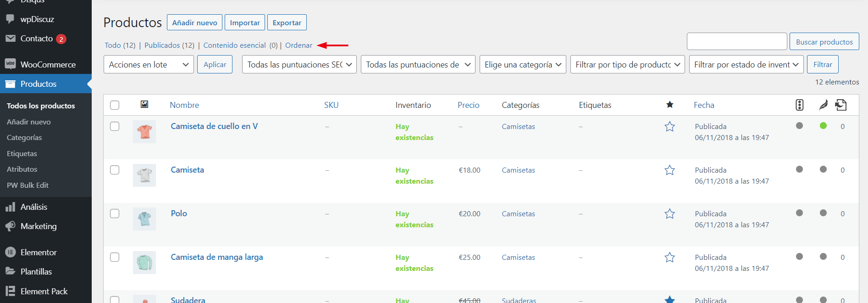Image resolution: width=868 pixels, height=303 pixels.
Task: Click the Ordenar filter link
Action: 299,45
